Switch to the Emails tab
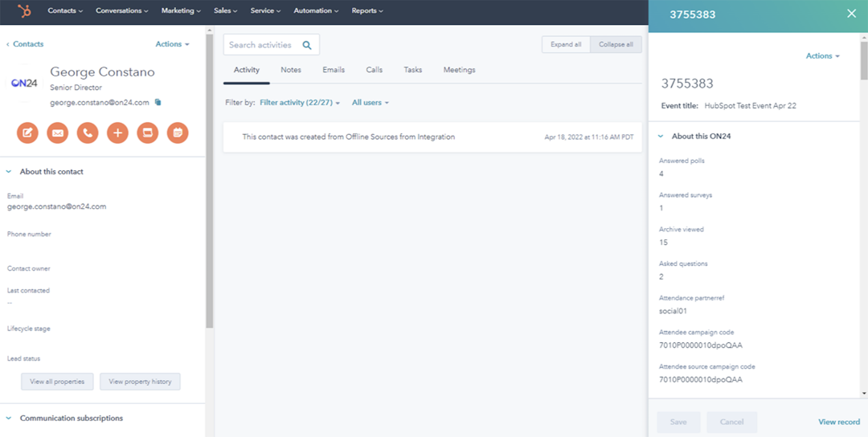Image resolution: width=868 pixels, height=437 pixels. point(334,70)
